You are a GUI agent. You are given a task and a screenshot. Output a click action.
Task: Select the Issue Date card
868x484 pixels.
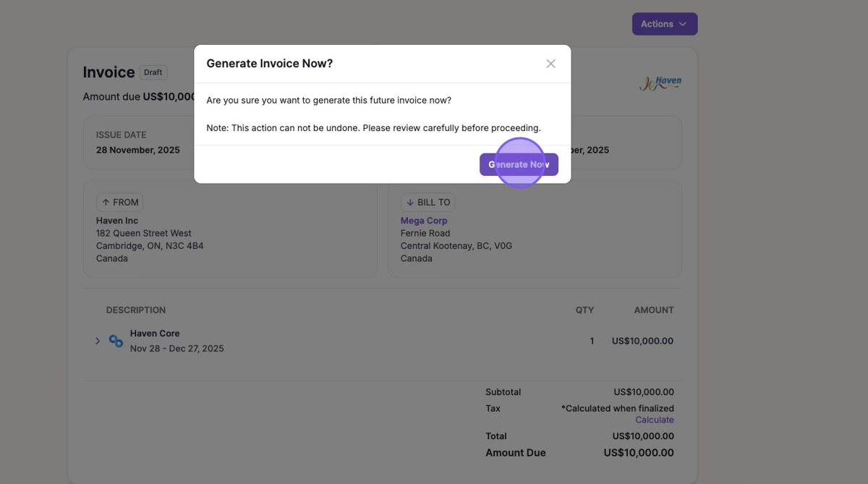point(137,143)
